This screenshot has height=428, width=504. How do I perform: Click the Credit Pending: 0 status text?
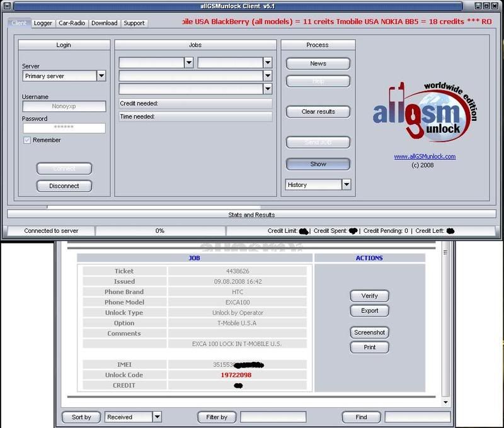[386, 230]
